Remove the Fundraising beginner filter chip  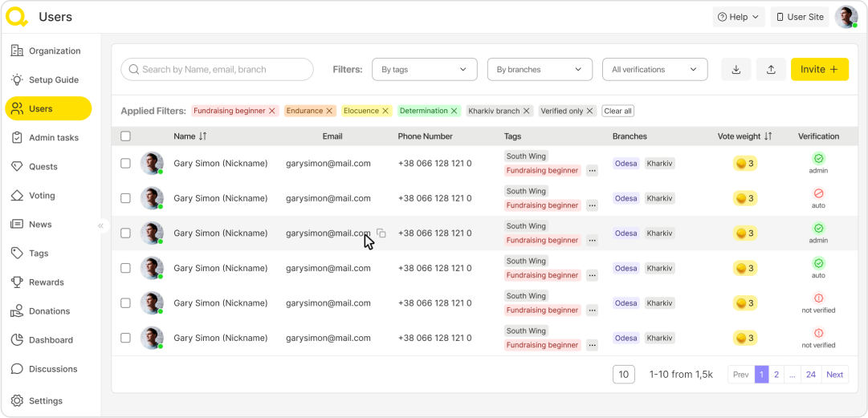(272, 111)
